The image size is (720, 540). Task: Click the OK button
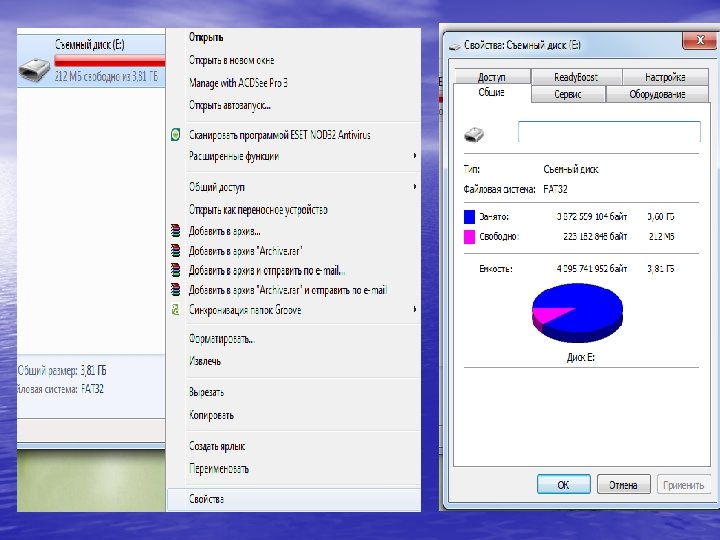563,484
